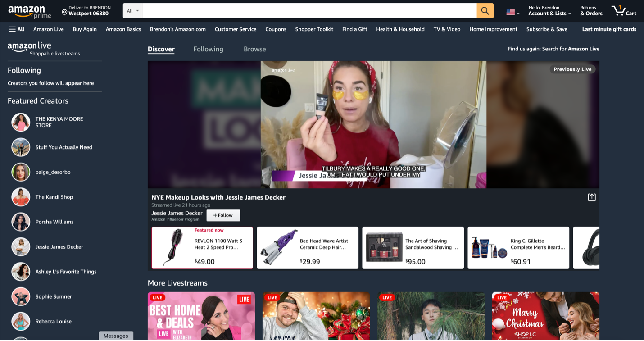Open Customer Service navigation link
Viewport: 644px width, 341px height.
[x=236, y=29]
